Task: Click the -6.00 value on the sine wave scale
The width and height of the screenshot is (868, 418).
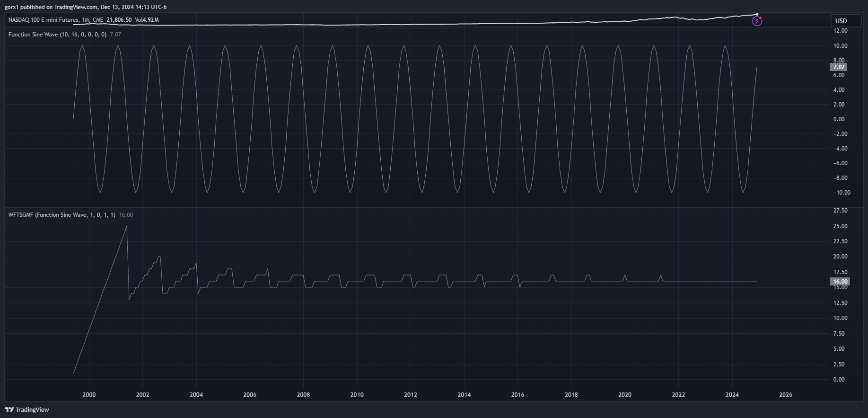Action: click(x=840, y=163)
